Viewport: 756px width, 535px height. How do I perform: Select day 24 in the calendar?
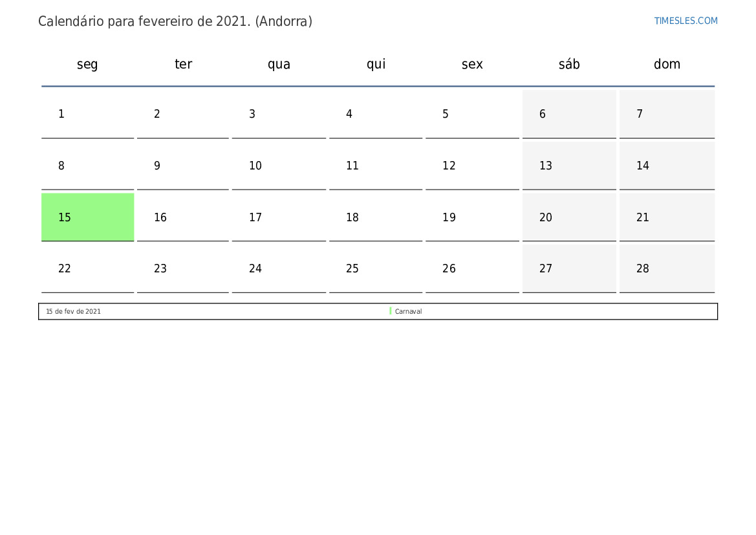pos(279,268)
